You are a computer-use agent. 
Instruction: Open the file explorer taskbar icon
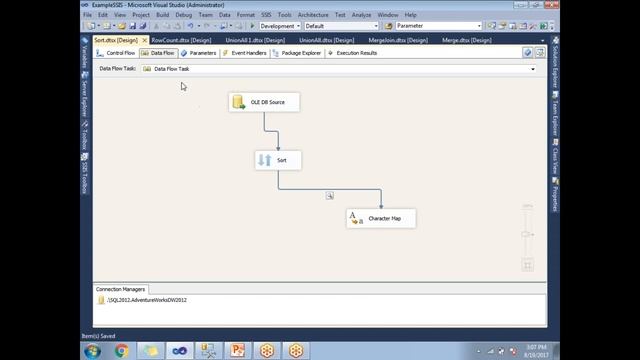click(x=150, y=351)
